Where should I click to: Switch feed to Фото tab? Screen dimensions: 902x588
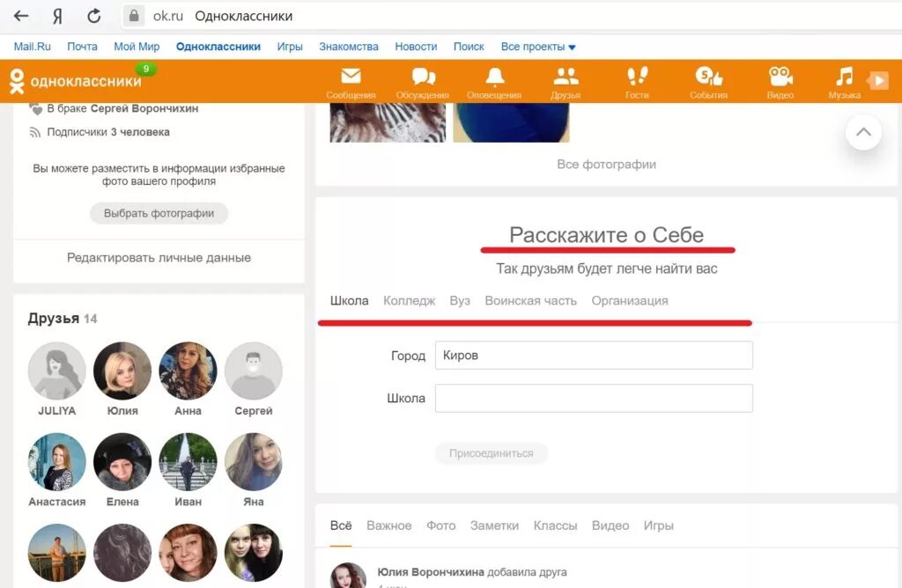click(441, 526)
